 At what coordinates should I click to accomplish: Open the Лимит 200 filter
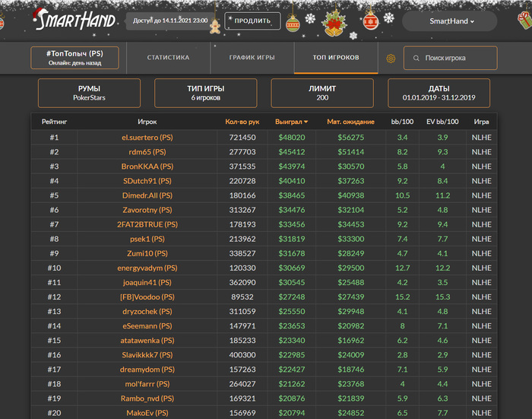(x=322, y=93)
